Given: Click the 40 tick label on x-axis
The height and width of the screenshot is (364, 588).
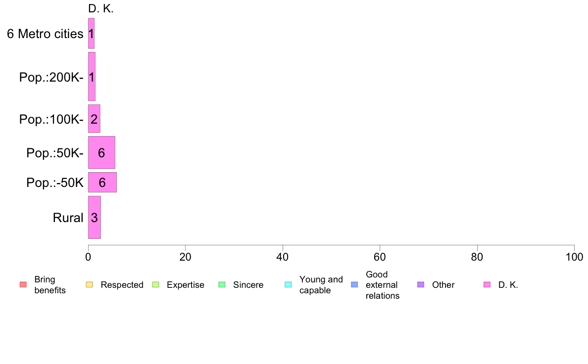Looking at the screenshot, I should [283, 257].
